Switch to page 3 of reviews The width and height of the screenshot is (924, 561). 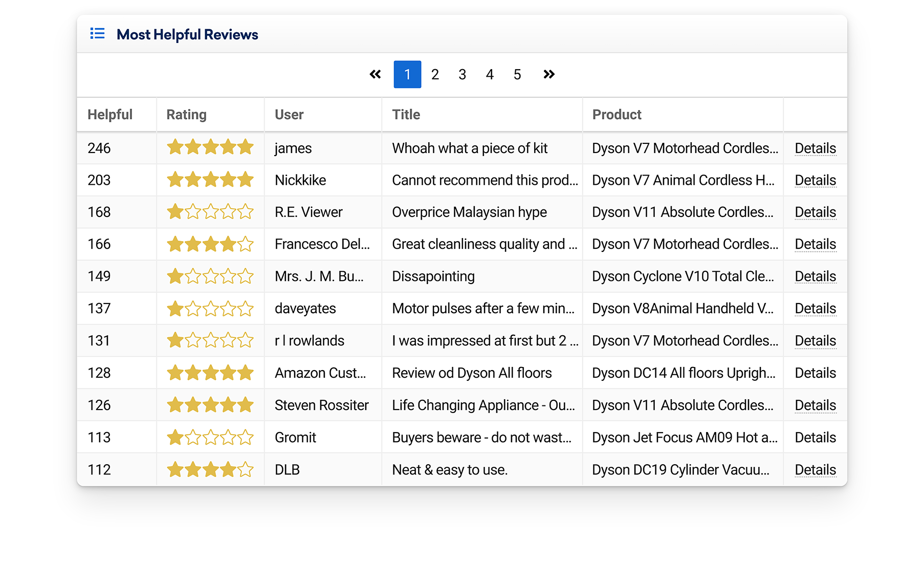[463, 74]
